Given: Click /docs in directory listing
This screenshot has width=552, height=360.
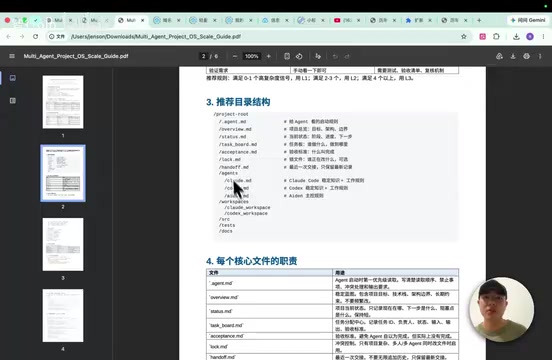Looking at the screenshot, I should point(226,231).
